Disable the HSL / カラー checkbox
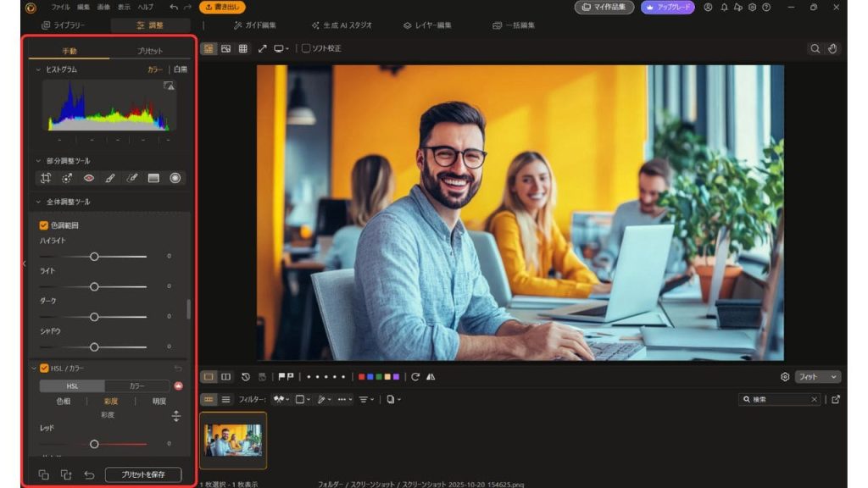This screenshot has height=488, width=868. 44,369
